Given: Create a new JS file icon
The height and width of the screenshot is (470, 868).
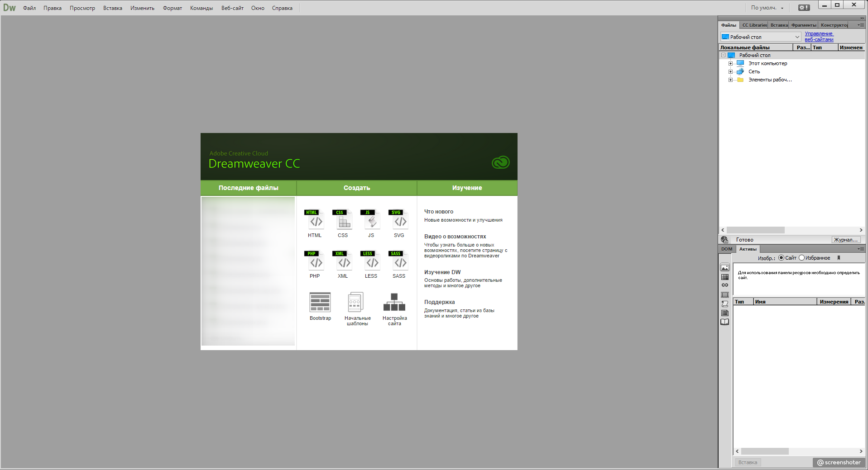Looking at the screenshot, I should pyautogui.click(x=371, y=219).
